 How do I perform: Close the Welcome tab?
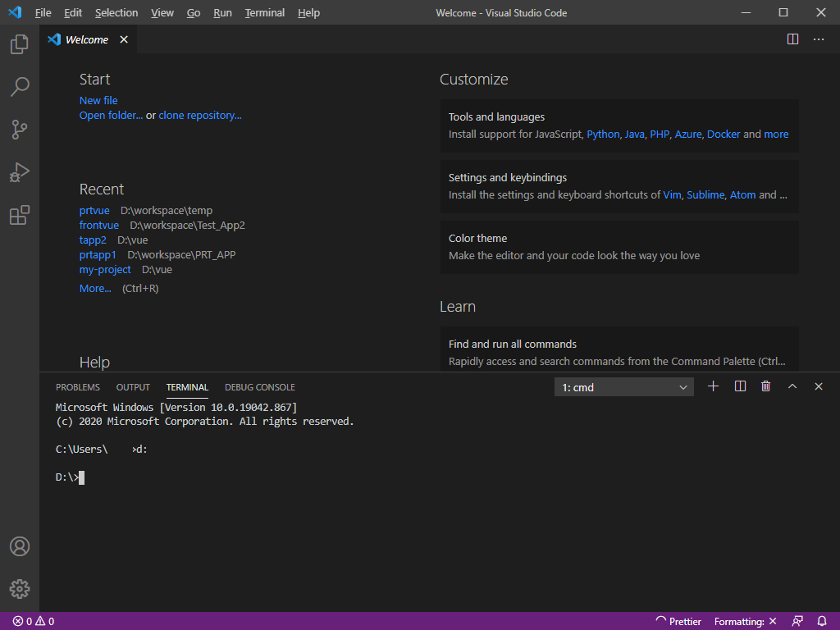124,39
